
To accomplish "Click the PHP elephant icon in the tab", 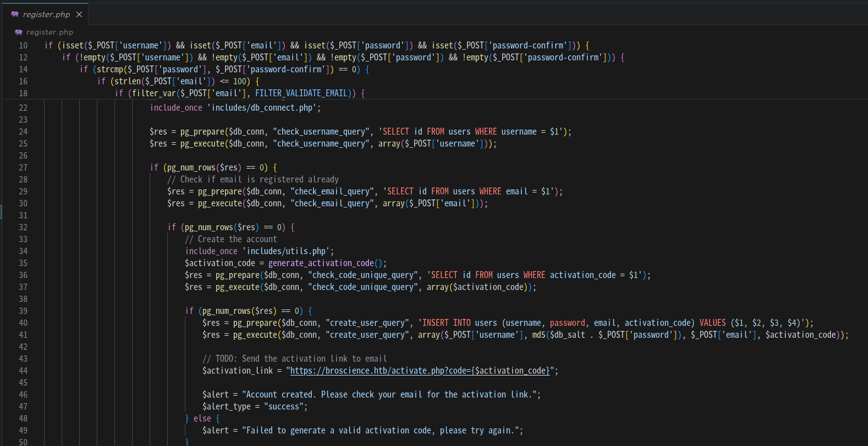I will (15, 14).
